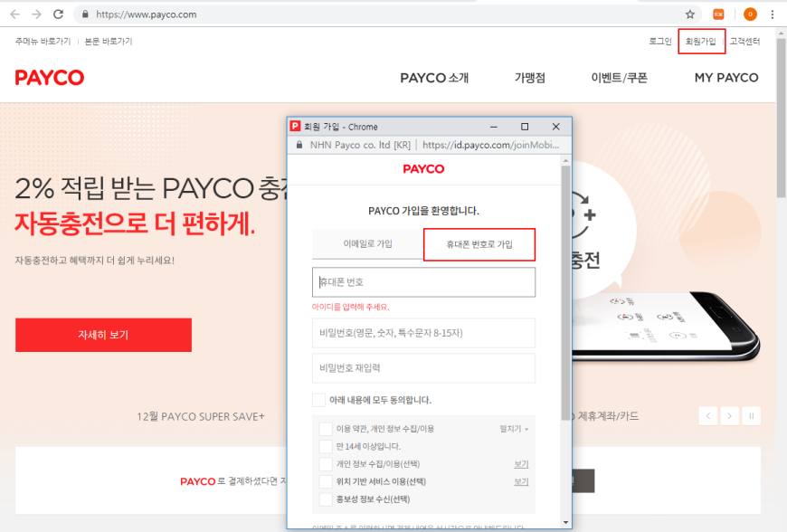This screenshot has height=532, width=787.
Task: Click the browser forward arrow
Action: 37,14
